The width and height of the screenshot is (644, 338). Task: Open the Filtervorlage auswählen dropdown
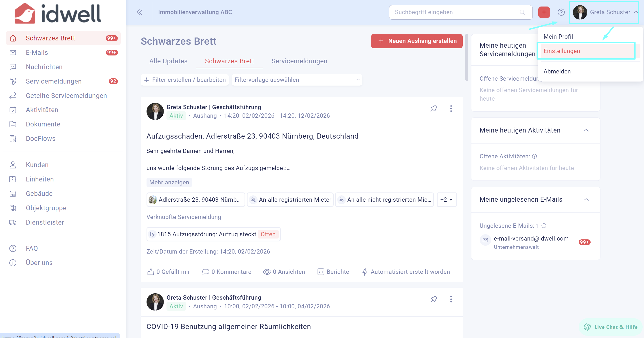[297, 80]
